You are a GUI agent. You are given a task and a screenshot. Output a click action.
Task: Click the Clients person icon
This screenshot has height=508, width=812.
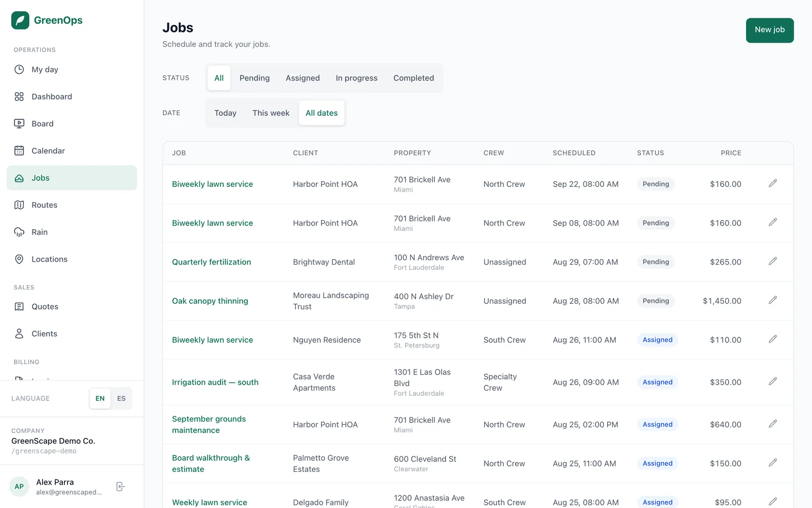(x=19, y=334)
